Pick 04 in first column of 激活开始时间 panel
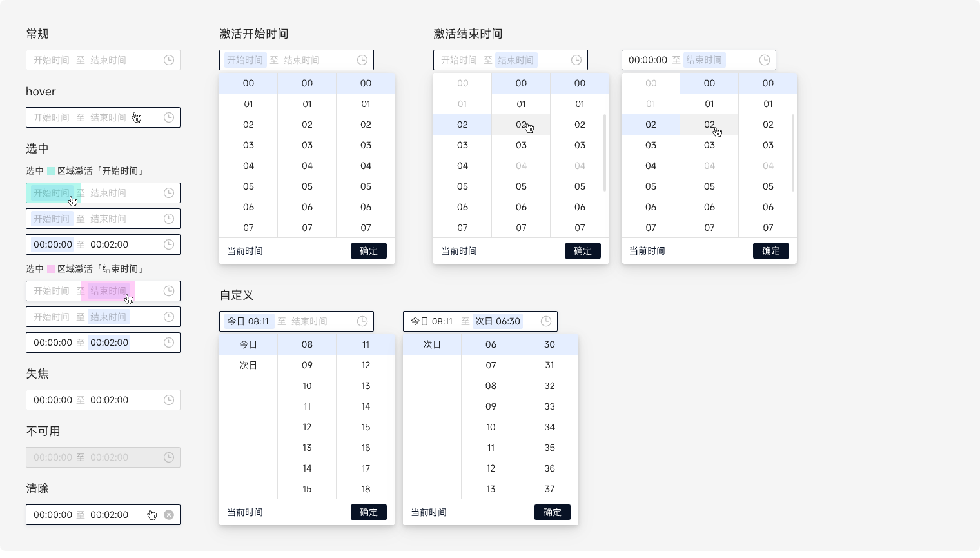Viewport: 980px width, 558px height. click(248, 166)
